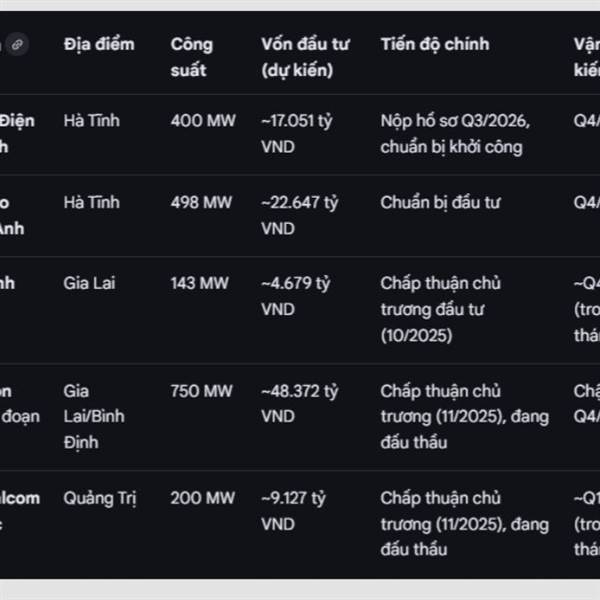Select the ~17.051 tỷ VND cell
The image size is (600, 600).
(297, 134)
